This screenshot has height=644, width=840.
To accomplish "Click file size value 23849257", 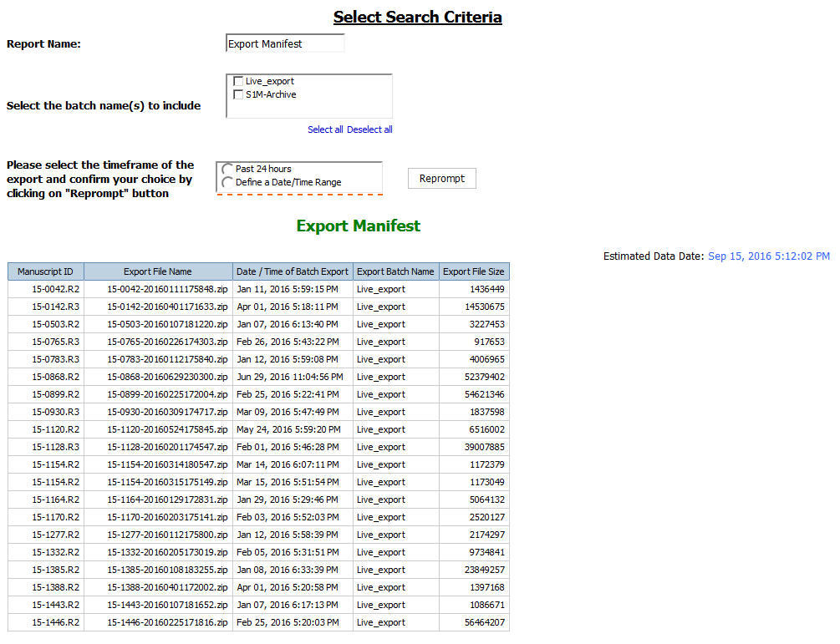I will 485,570.
